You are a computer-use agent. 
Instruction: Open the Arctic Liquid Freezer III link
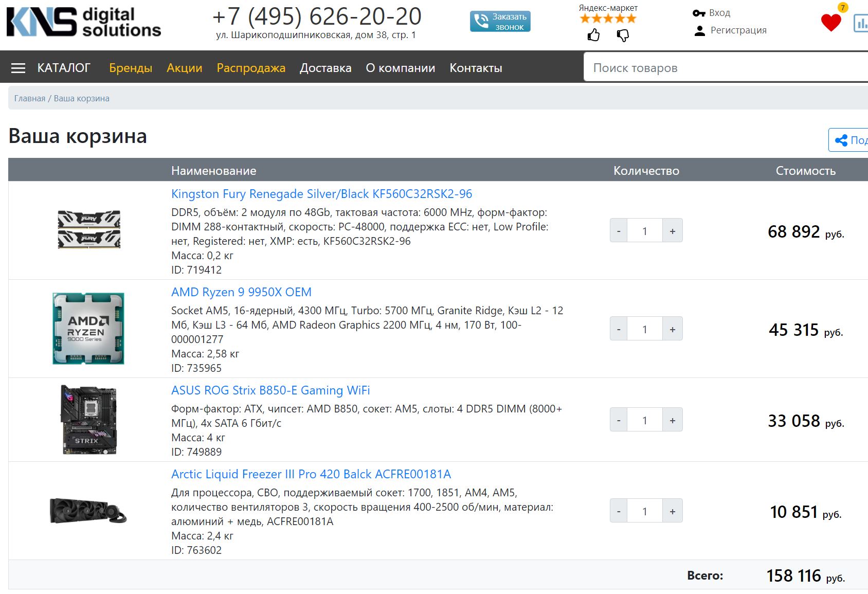point(311,474)
